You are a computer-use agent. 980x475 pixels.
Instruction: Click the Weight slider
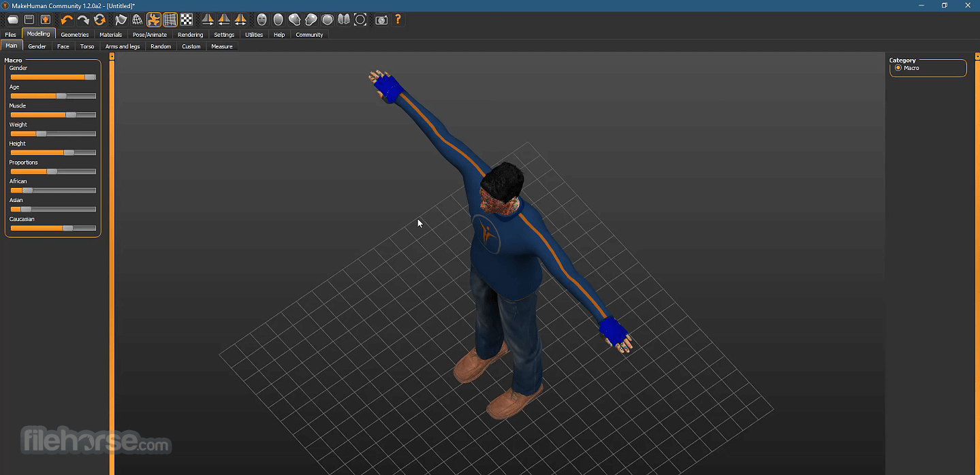53,133
